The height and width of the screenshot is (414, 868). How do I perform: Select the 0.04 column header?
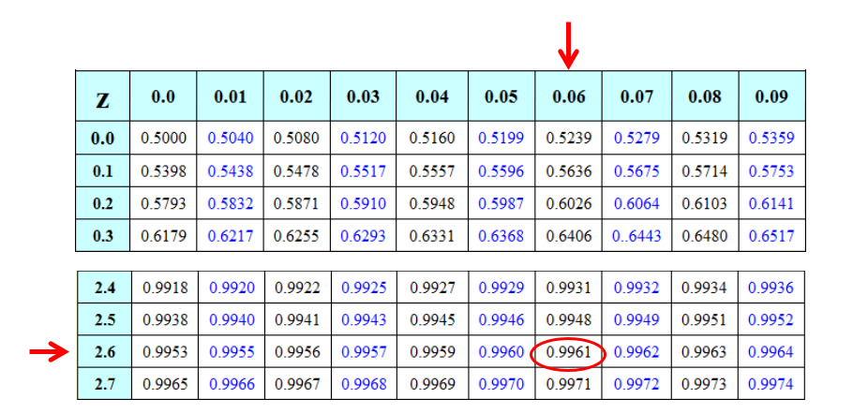click(432, 96)
